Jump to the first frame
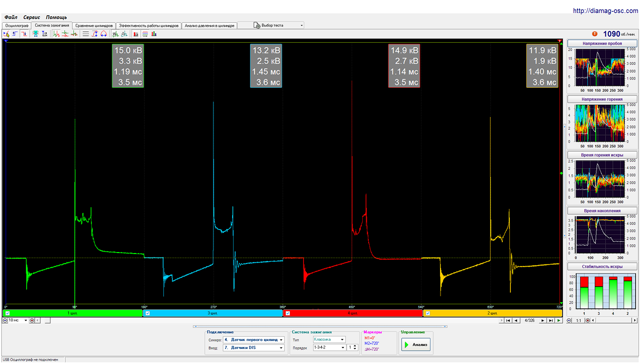Screen dimensions: 643x364 coord(508,320)
